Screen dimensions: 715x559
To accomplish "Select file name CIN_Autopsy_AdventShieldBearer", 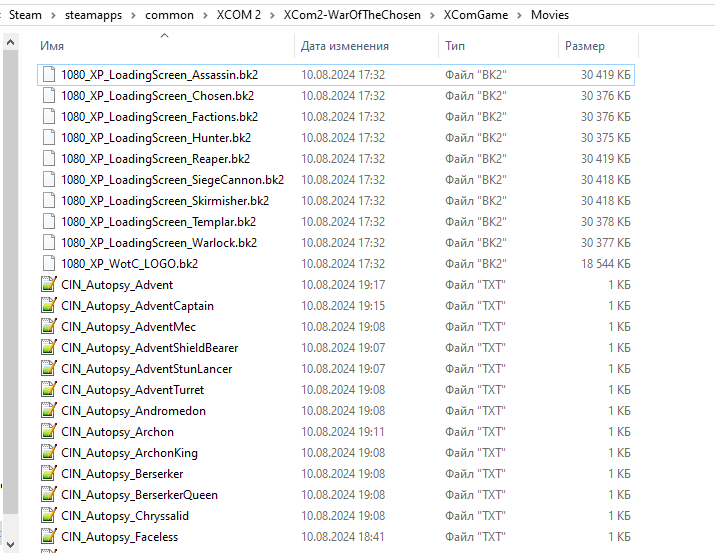I will tap(150, 347).
